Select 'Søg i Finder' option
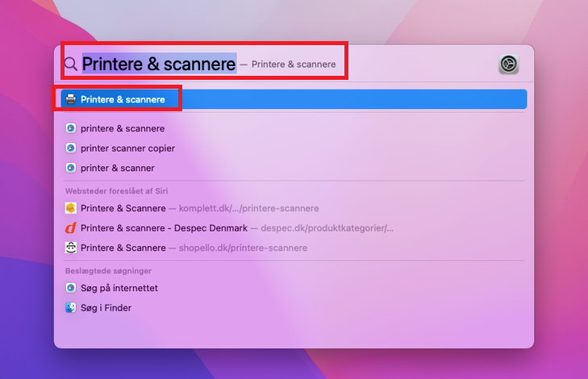Screen dimensions: 588x379 click(x=106, y=308)
